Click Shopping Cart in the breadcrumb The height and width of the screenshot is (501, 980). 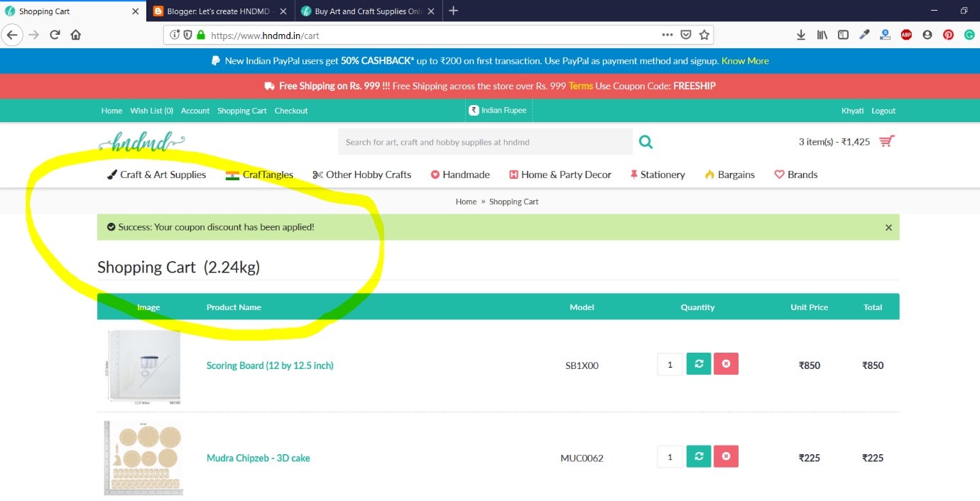[514, 202]
